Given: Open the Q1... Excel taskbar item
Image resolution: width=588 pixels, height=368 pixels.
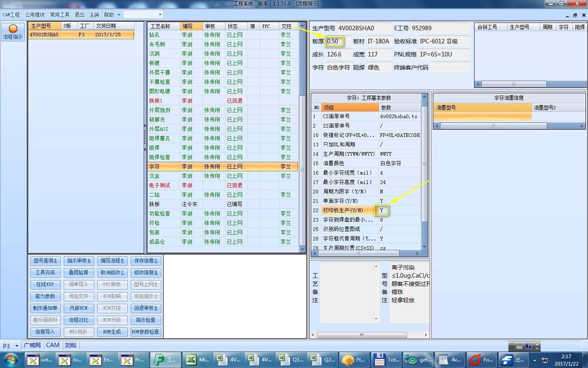Looking at the screenshot, I should [291, 360].
